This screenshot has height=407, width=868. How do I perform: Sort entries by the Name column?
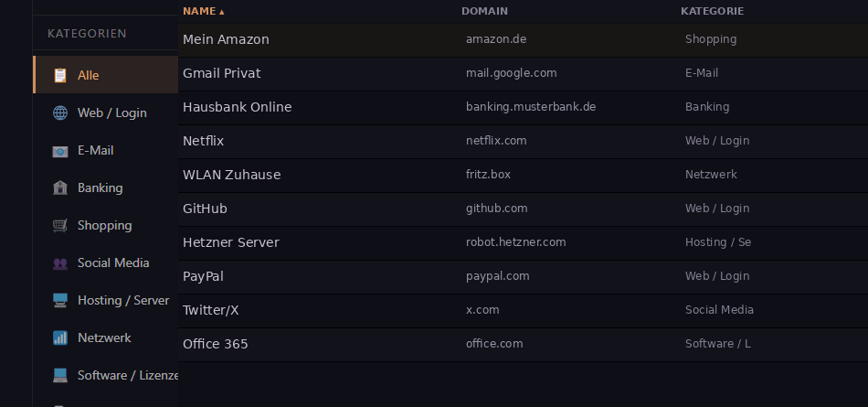(203, 11)
